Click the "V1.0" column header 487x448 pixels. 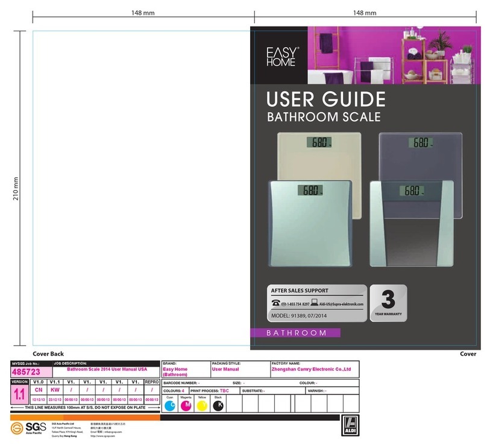coord(39,382)
